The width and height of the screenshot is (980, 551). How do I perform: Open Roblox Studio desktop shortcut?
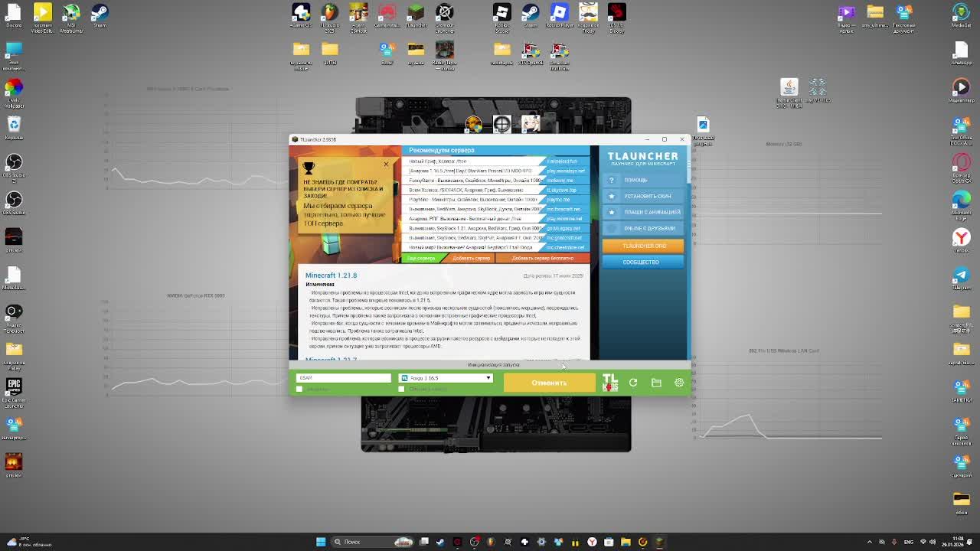pyautogui.click(x=502, y=17)
